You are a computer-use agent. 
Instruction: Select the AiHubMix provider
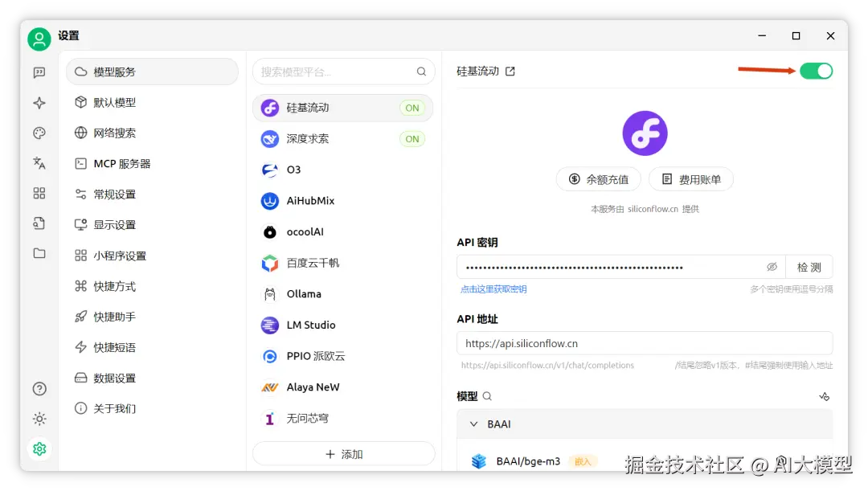(x=343, y=201)
